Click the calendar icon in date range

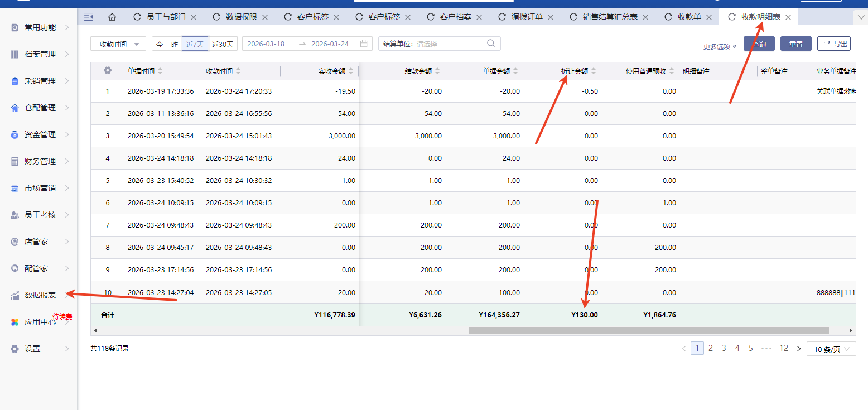(364, 44)
